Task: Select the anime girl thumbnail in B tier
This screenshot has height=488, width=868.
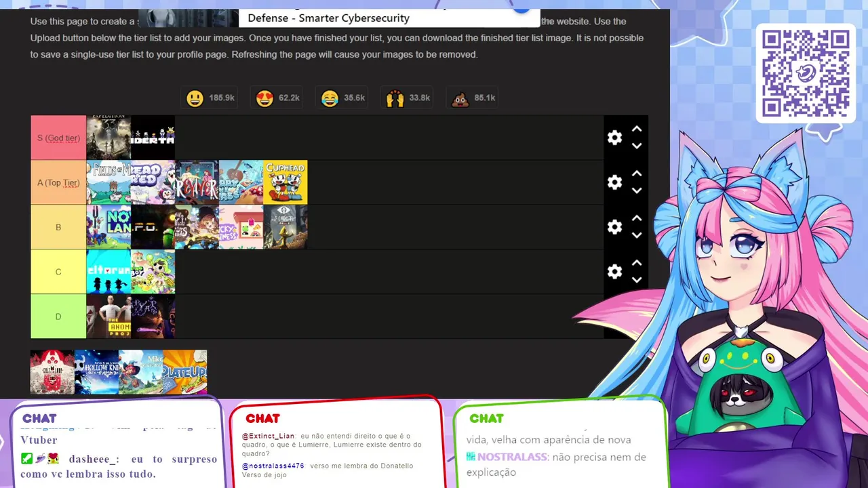Action: [197, 227]
